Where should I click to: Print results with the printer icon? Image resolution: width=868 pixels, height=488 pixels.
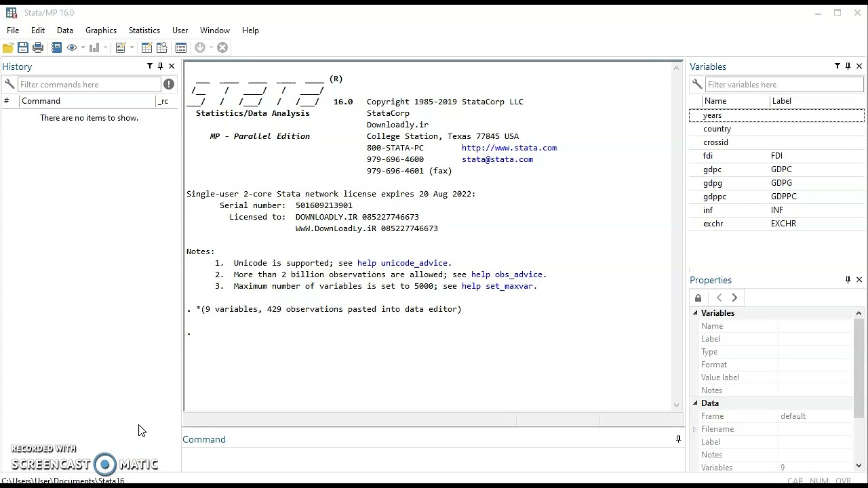coord(38,47)
